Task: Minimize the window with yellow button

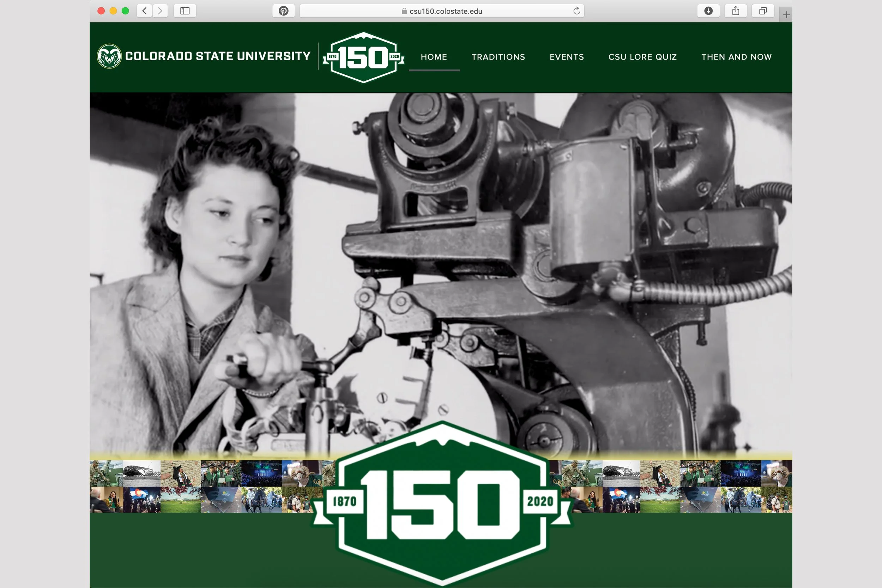Action: [113, 11]
